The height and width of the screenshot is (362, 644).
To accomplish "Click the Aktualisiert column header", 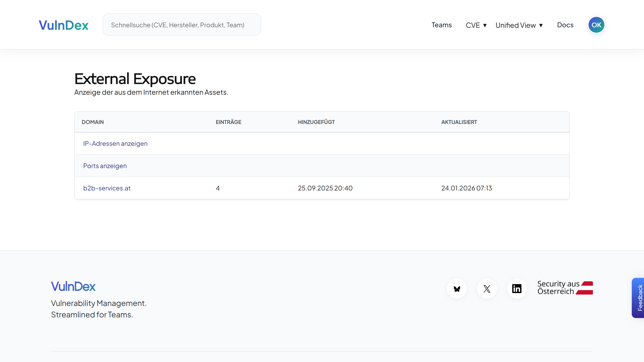I will click(459, 122).
